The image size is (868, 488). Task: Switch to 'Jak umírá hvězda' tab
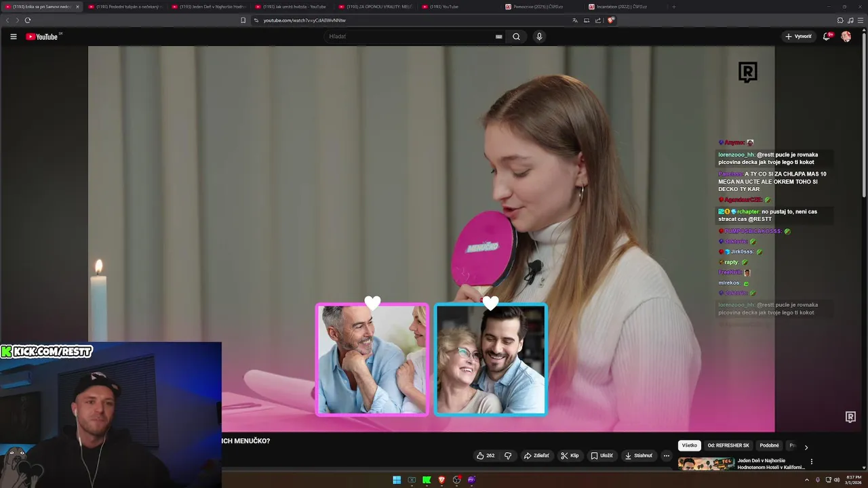click(x=292, y=7)
